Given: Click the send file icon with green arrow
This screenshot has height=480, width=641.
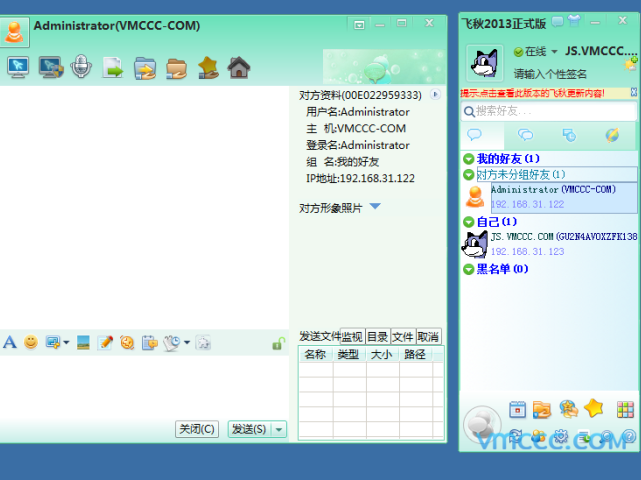Looking at the screenshot, I should point(112,67).
